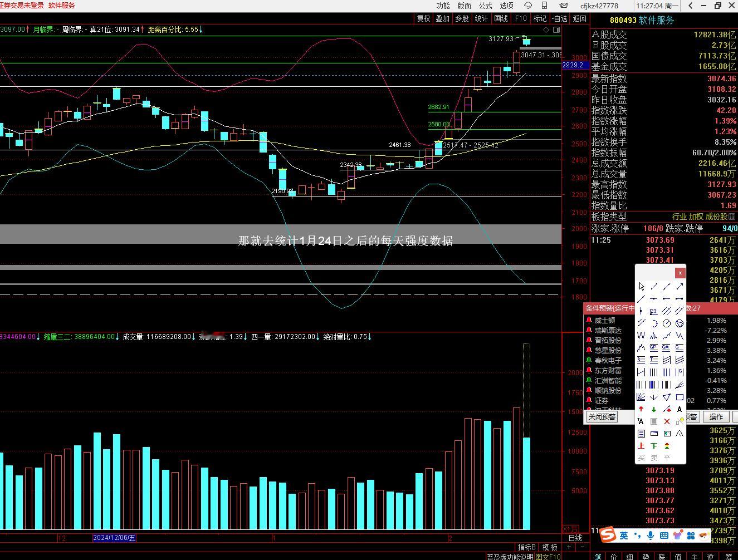
Task: Click the 统计 toolbar button
Action: click(x=481, y=18)
